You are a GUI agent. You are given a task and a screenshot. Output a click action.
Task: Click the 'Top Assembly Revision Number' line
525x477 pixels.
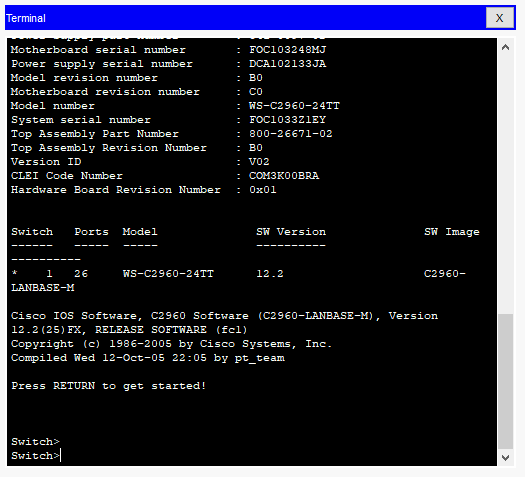pos(137,148)
